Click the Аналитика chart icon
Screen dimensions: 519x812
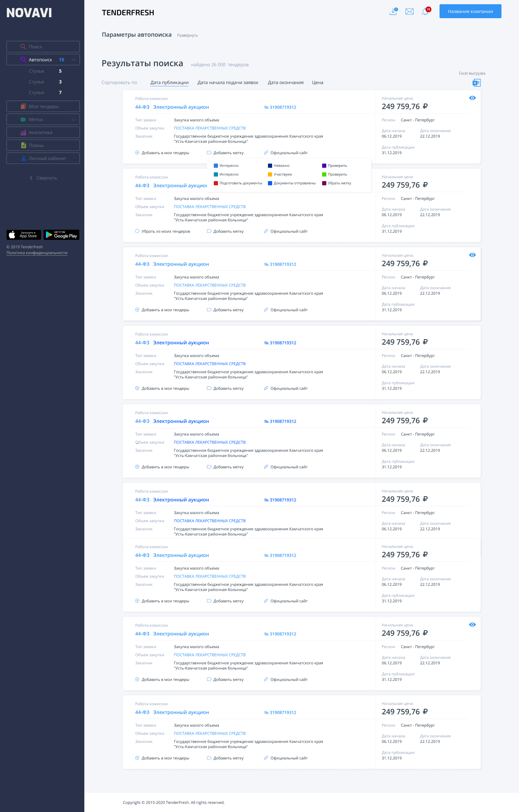[23, 132]
